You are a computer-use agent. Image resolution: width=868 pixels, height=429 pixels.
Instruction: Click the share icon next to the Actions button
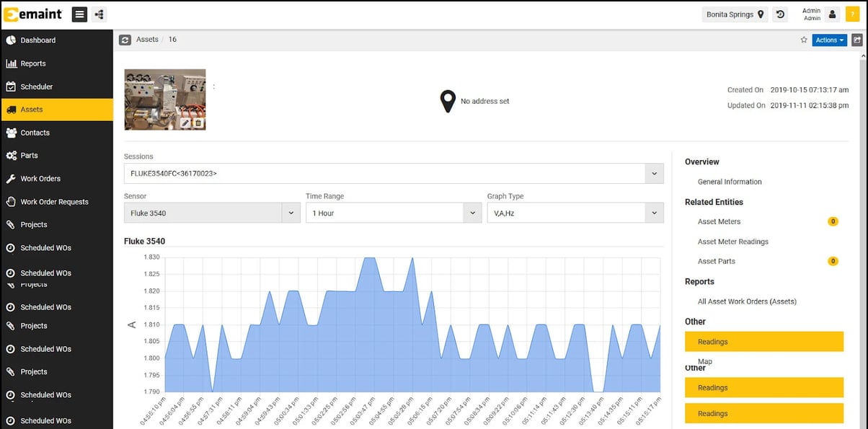(857, 40)
